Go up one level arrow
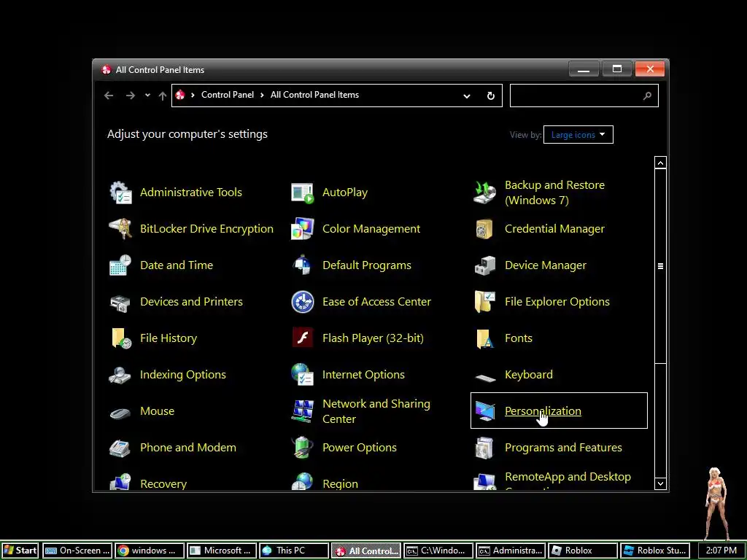 coord(163,96)
